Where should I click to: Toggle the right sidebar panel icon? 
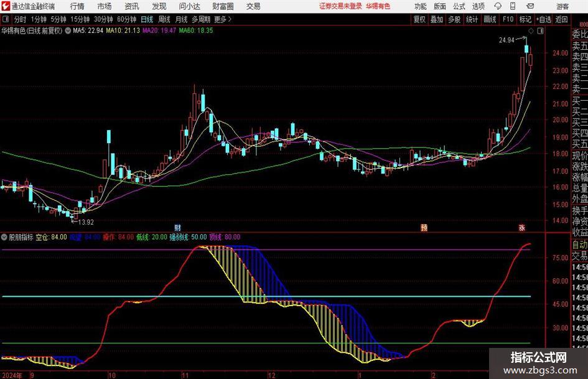coord(540,31)
